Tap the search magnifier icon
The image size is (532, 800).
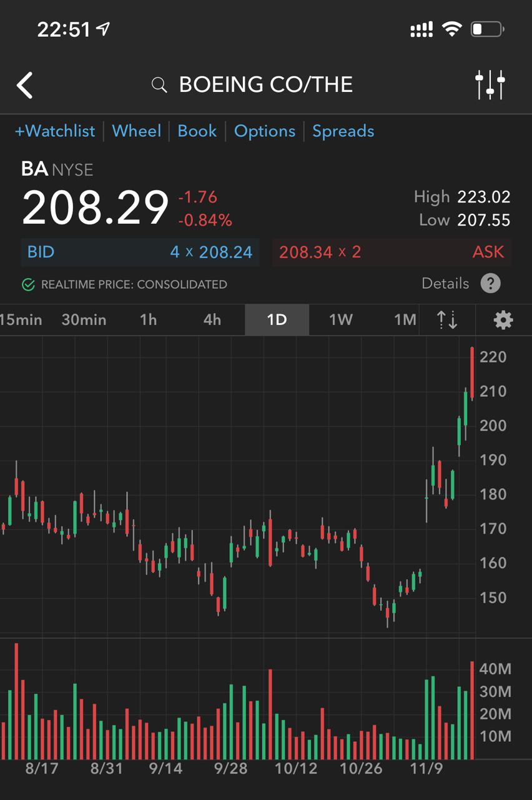click(159, 85)
